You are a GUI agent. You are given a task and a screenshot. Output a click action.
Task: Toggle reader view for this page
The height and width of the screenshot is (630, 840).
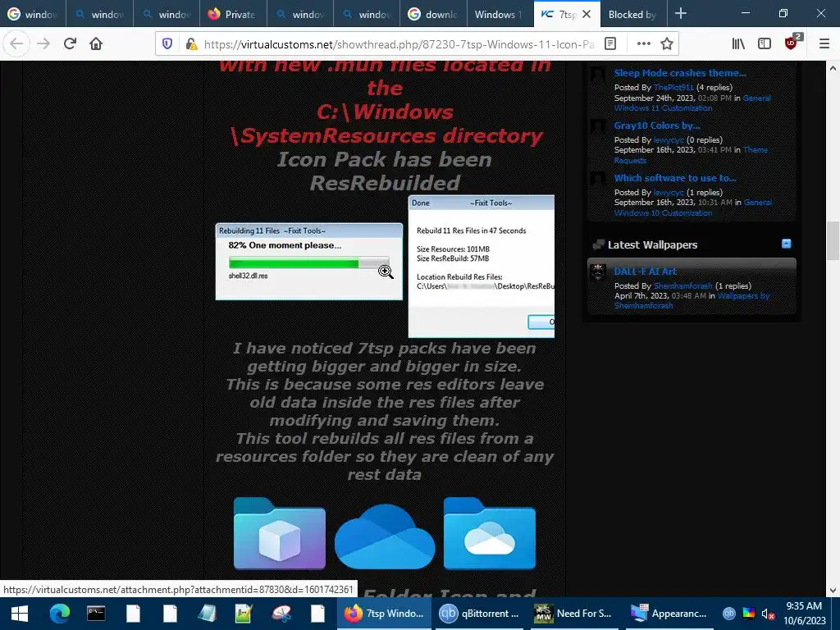click(610, 44)
